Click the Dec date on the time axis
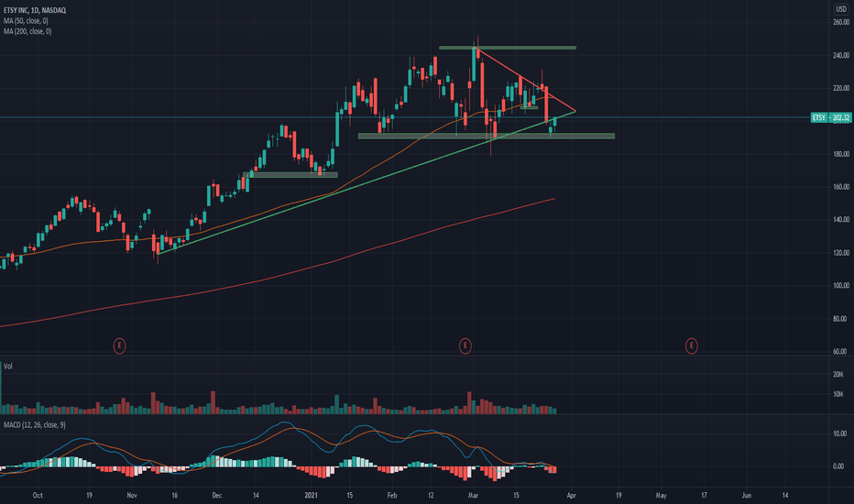 click(x=217, y=495)
